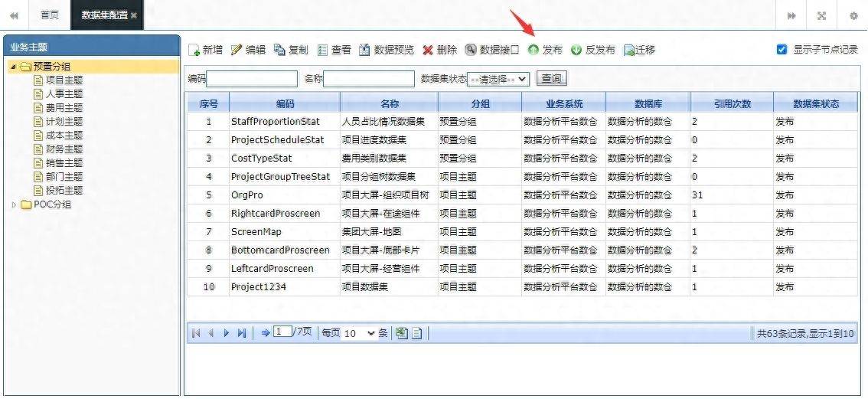Select 人事主题 in the tree
The width and height of the screenshot is (868, 399).
pyautogui.click(x=64, y=94)
